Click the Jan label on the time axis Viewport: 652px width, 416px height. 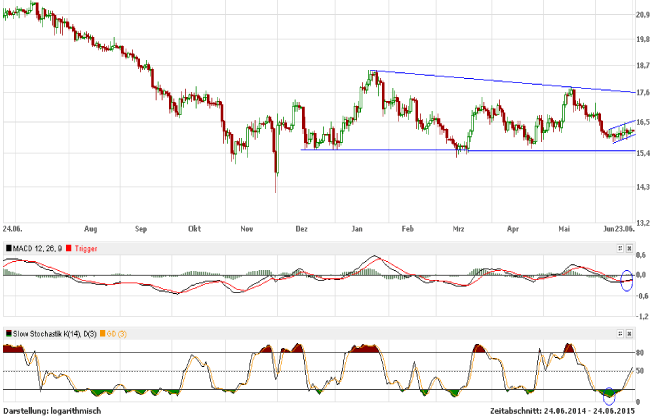(357, 229)
